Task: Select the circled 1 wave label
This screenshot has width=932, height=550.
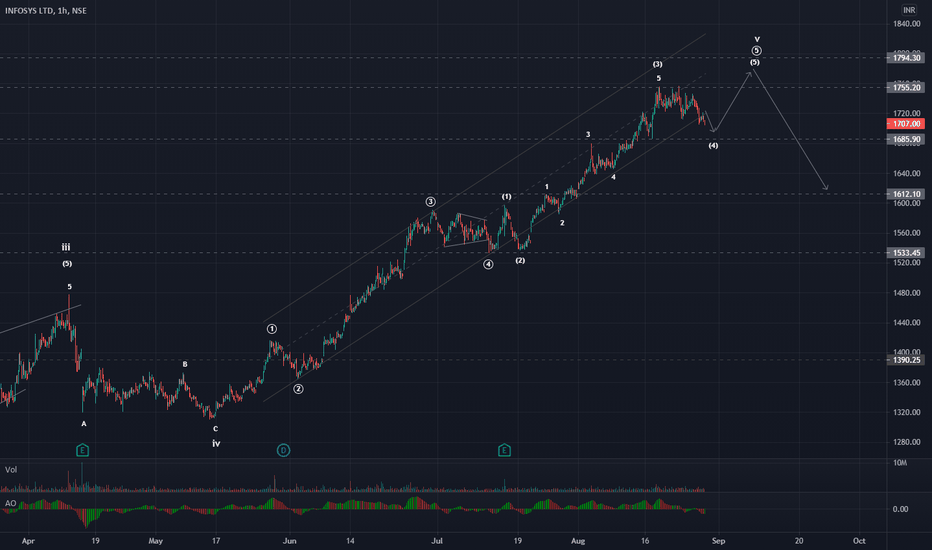Action: coord(272,329)
